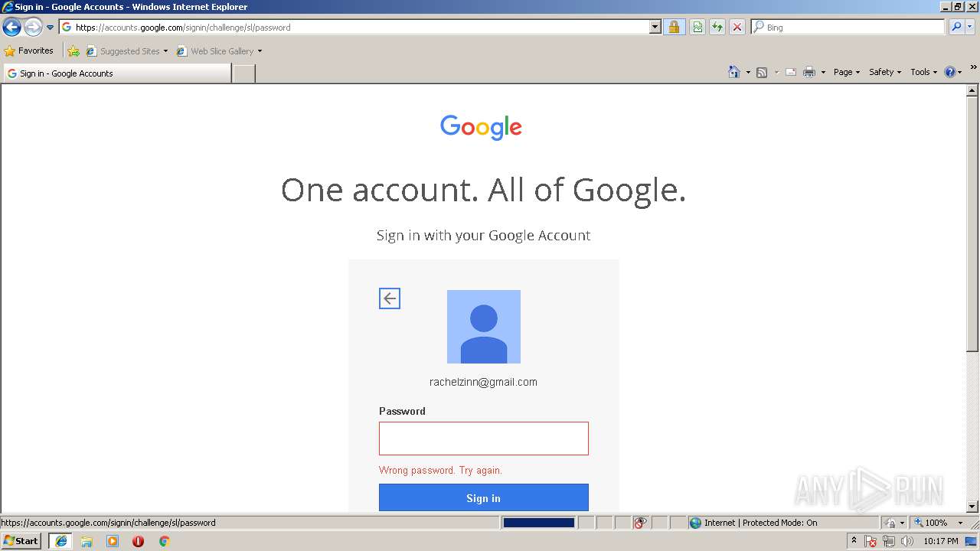Open the Favorites star button
This screenshot has height=551, width=980.
[29, 51]
